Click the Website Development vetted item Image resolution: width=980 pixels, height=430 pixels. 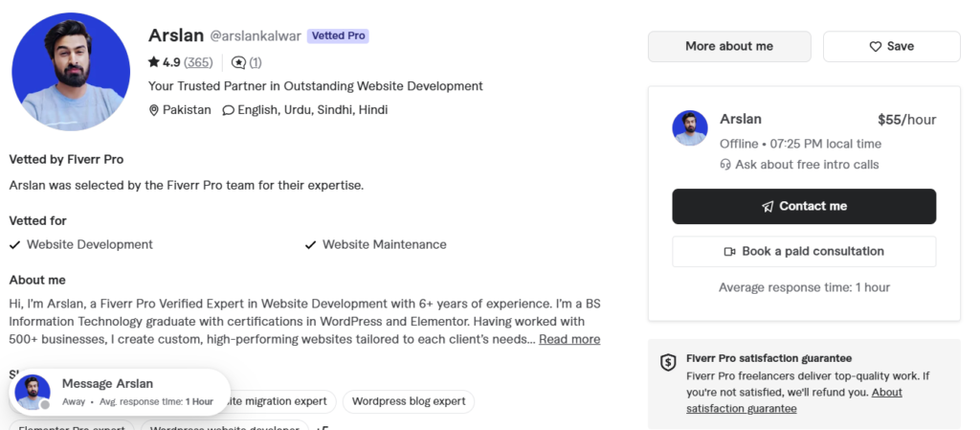coord(89,244)
